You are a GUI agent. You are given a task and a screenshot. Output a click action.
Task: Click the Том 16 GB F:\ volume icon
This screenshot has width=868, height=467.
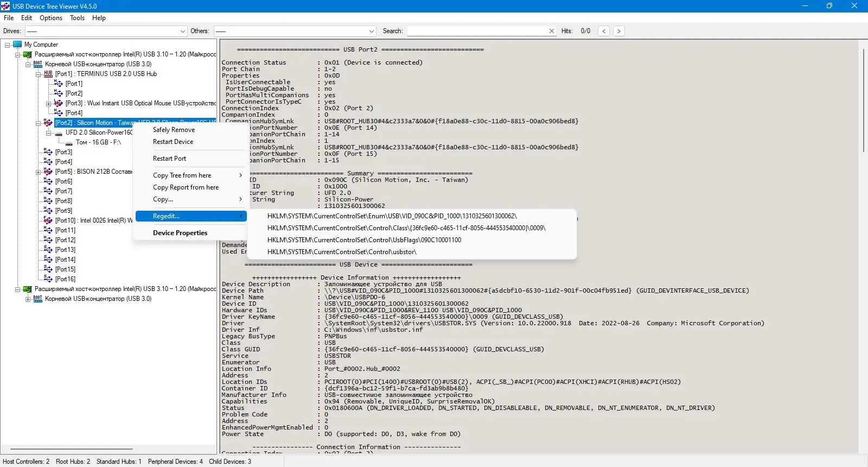(69, 143)
